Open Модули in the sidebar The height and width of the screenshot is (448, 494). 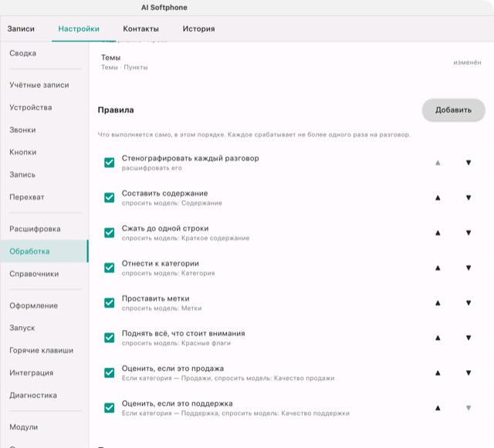tap(44, 427)
